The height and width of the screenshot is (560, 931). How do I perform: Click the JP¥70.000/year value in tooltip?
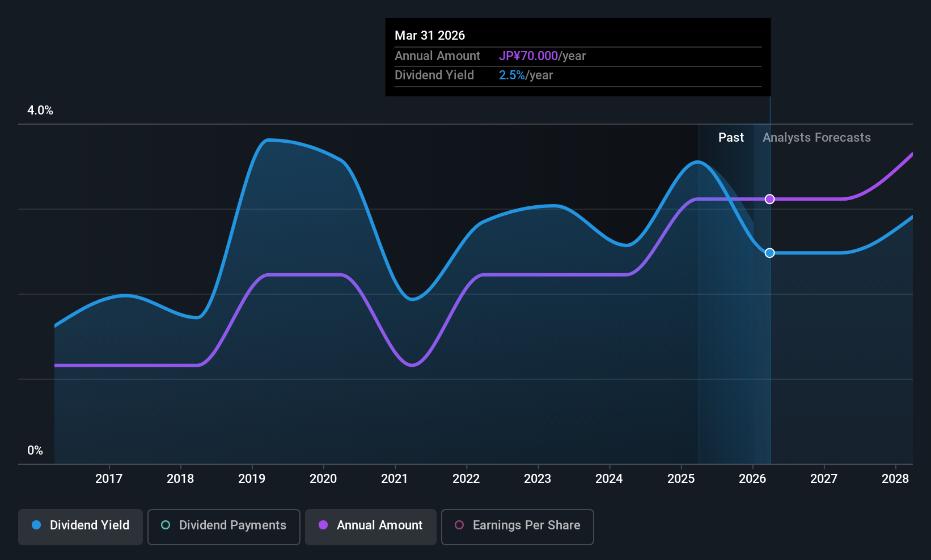point(542,56)
